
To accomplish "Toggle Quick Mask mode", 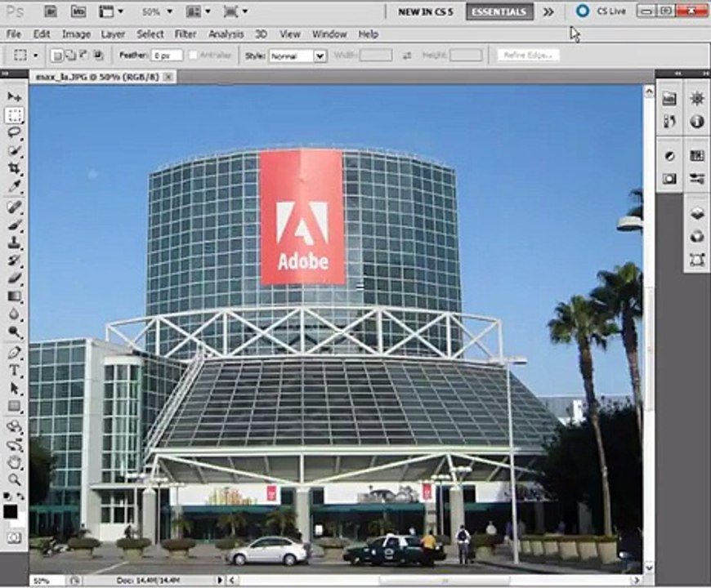I will point(14,537).
